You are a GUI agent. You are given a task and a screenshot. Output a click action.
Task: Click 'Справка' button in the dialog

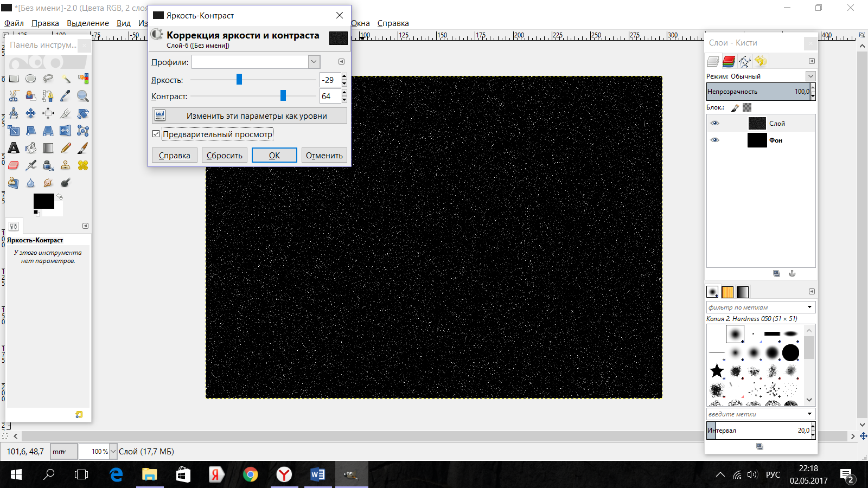[175, 155]
